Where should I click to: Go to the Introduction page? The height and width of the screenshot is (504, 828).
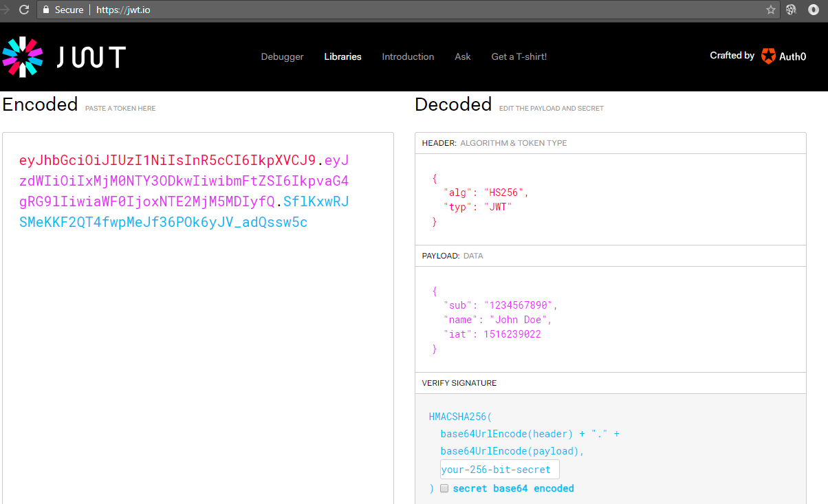coord(408,56)
